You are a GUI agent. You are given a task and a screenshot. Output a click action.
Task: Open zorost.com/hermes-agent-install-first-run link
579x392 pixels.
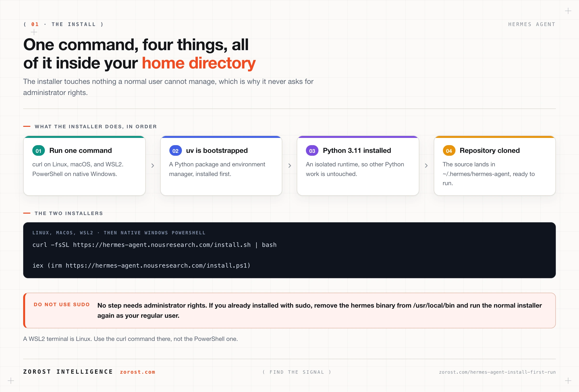497,372
